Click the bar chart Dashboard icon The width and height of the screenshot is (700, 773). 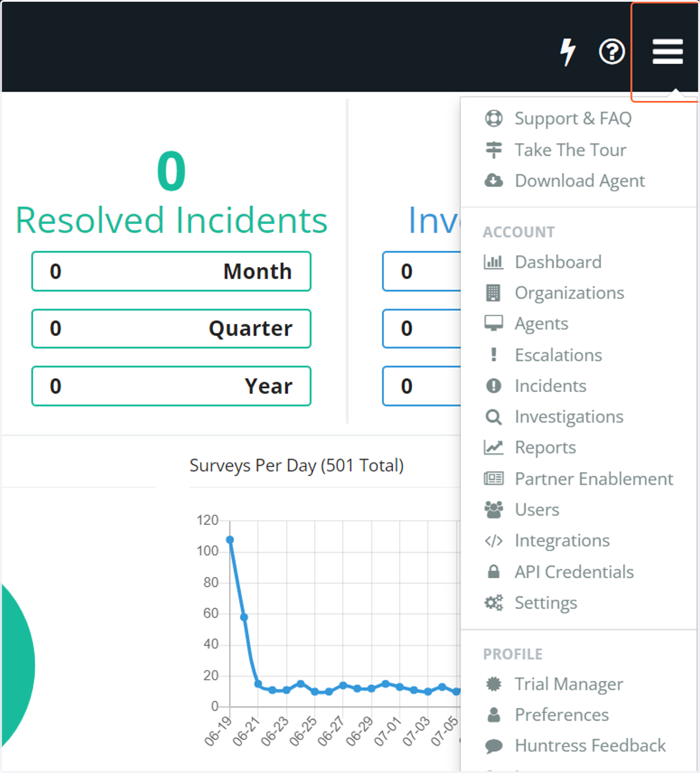tap(494, 262)
